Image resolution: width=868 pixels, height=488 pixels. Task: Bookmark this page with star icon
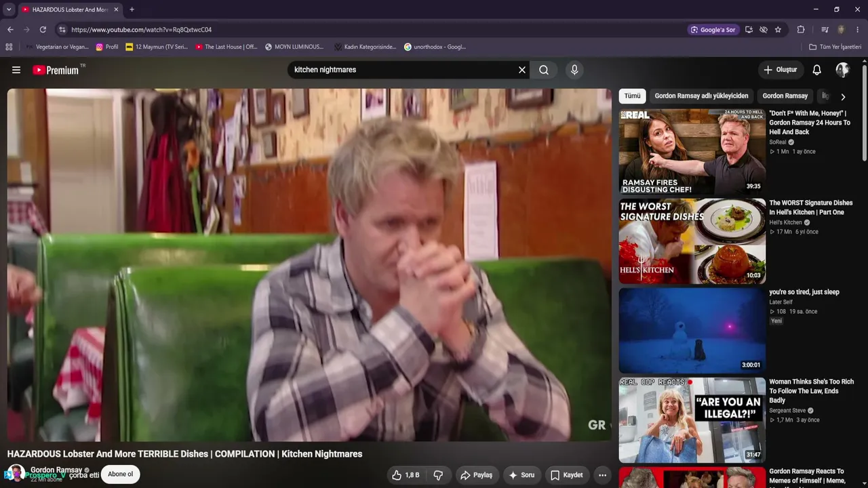tap(778, 30)
